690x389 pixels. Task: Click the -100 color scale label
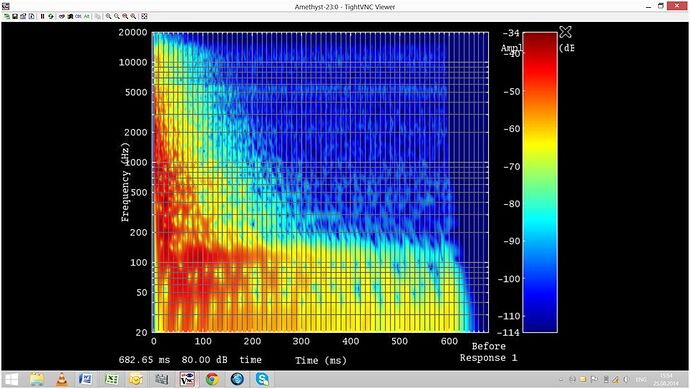point(509,279)
